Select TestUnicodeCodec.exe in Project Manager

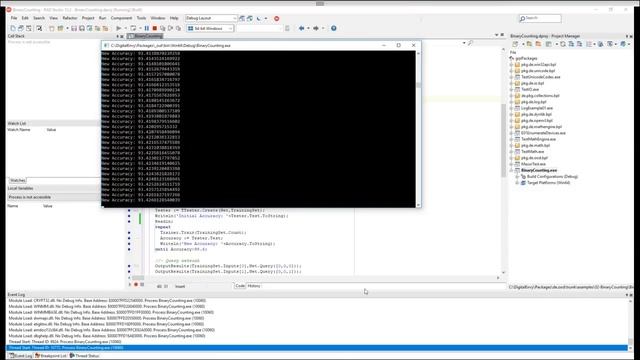[540, 77]
